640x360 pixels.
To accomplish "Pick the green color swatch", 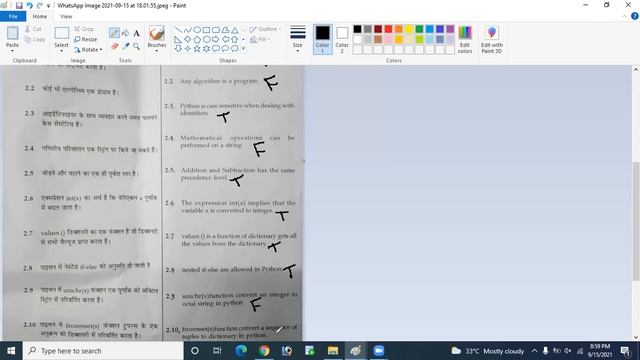I will (x=419, y=29).
